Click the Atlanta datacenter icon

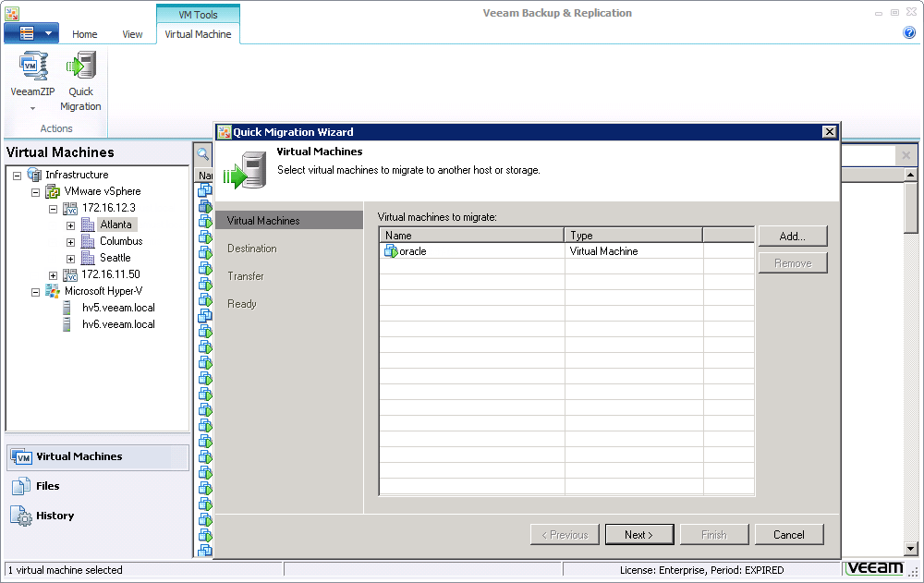pos(88,225)
